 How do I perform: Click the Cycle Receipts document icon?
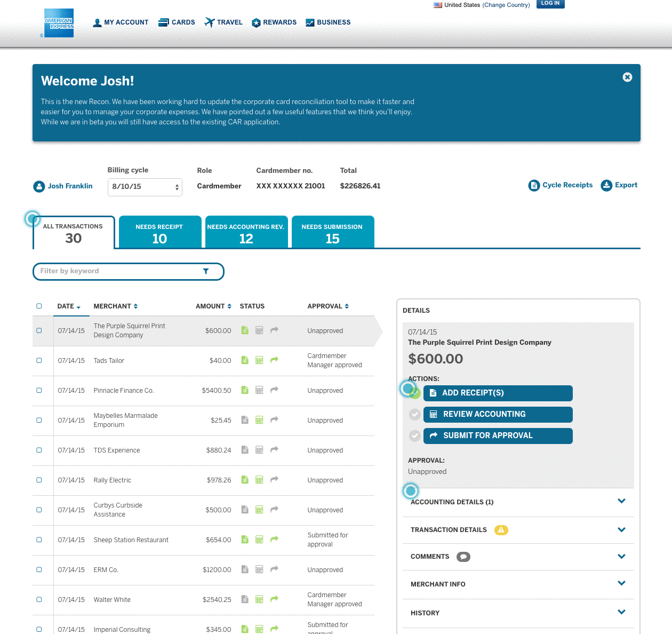[x=534, y=185]
